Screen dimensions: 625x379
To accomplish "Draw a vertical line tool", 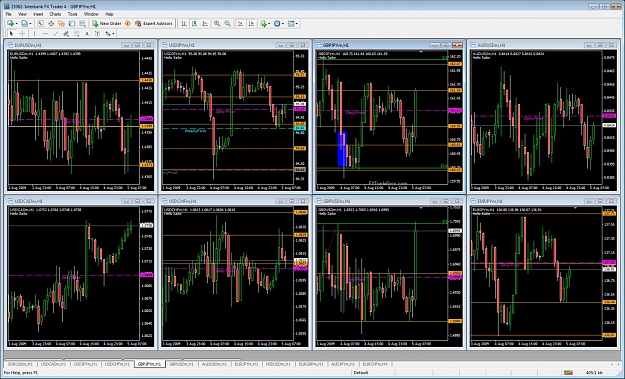I will 34,33.
